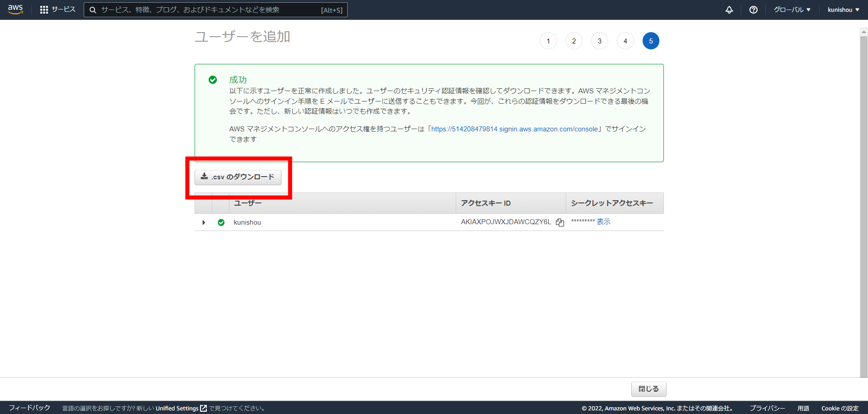Screen dimensions: 868x414
Task: Open Cookie の設定 in the footer
Action: click(x=840, y=408)
